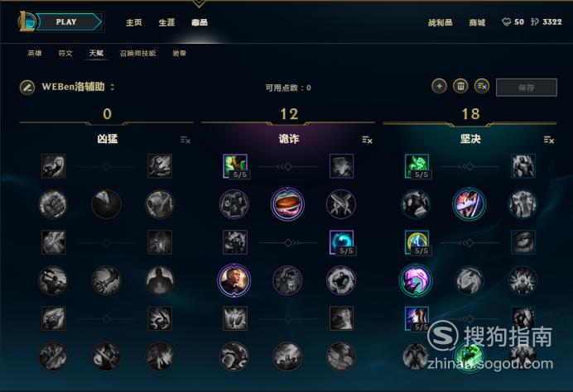
Task: Open the PLAY button
Action: pos(67,22)
